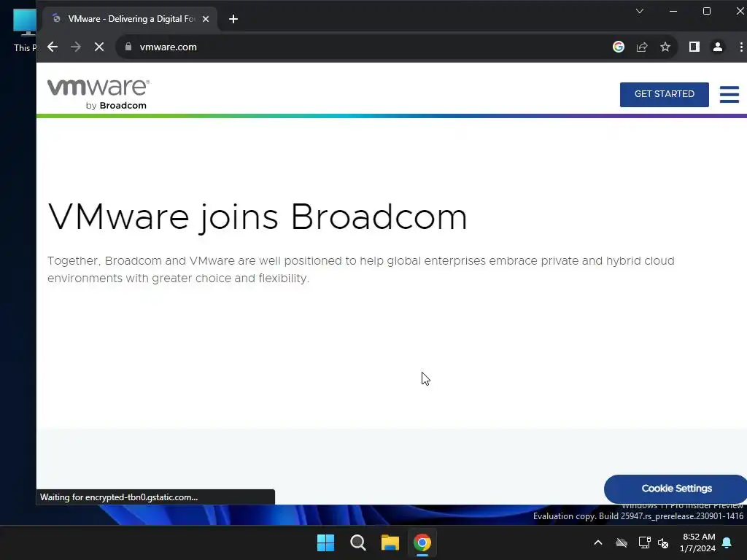Open Chrome's three-dot menu
This screenshot has height=560, width=747.
pos(741,47)
